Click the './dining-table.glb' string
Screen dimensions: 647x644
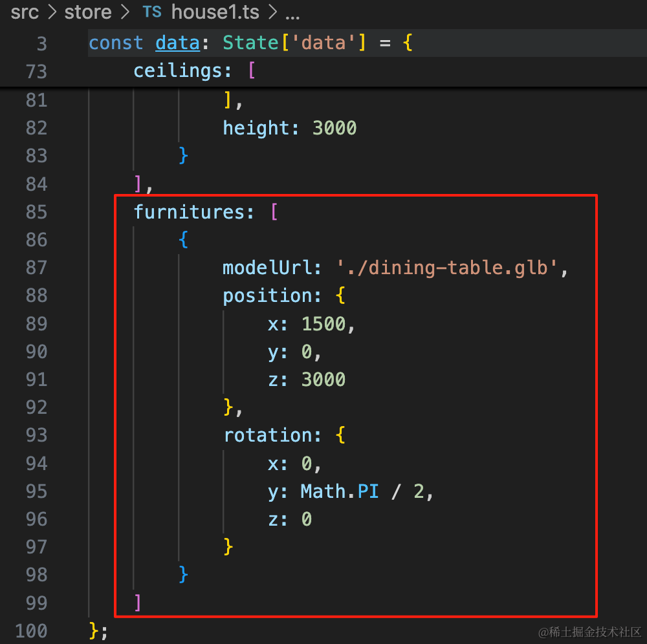[447, 268]
